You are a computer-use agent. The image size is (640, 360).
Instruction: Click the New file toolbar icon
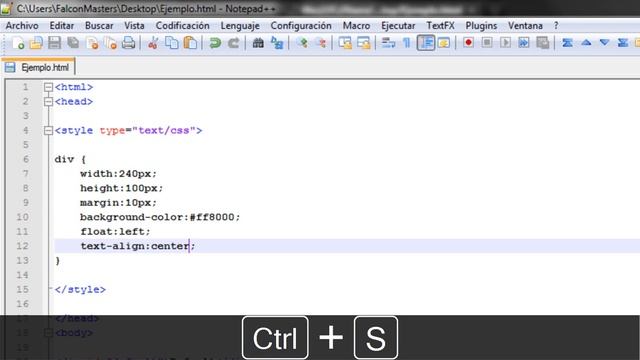[18, 42]
